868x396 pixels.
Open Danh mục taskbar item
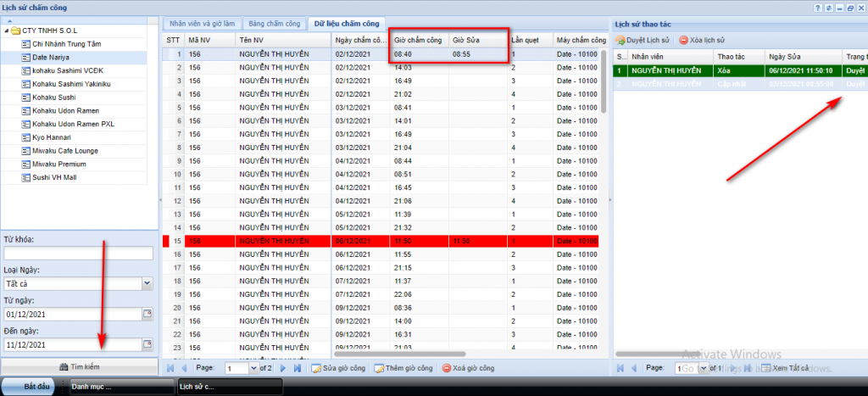(x=122, y=386)
